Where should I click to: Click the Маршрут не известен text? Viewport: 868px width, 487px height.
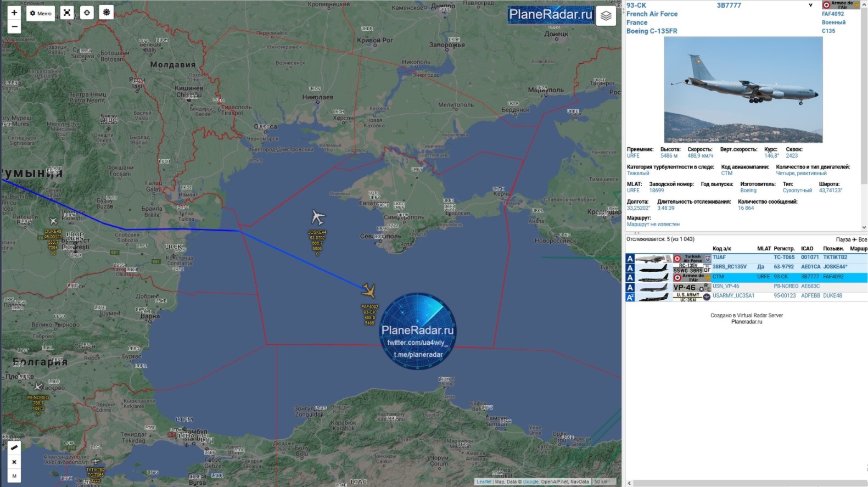click(x=653, y=225)
